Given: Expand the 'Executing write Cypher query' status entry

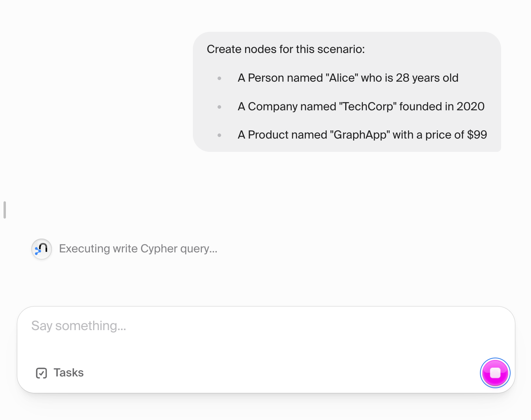Looking at the screenshot, I should point(138,249).
